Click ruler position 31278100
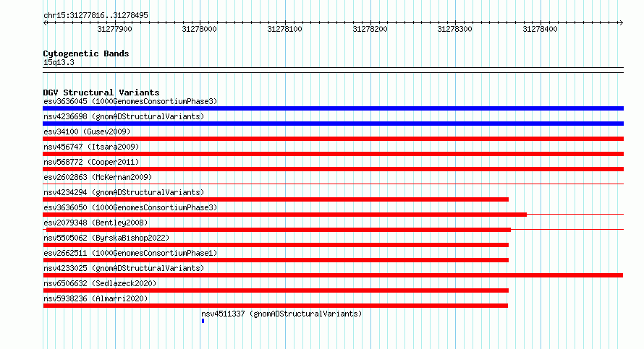This screenshot has height=349, width=644. (x=284, y=29)
